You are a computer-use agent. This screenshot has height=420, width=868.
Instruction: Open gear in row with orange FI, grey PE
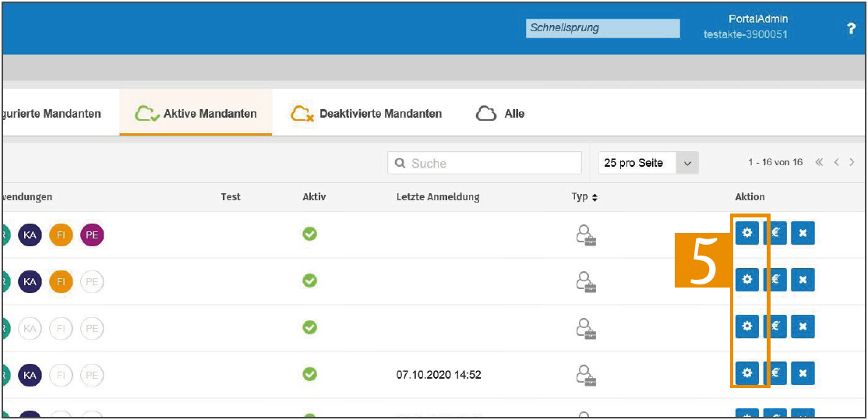(x=746, y=280)
